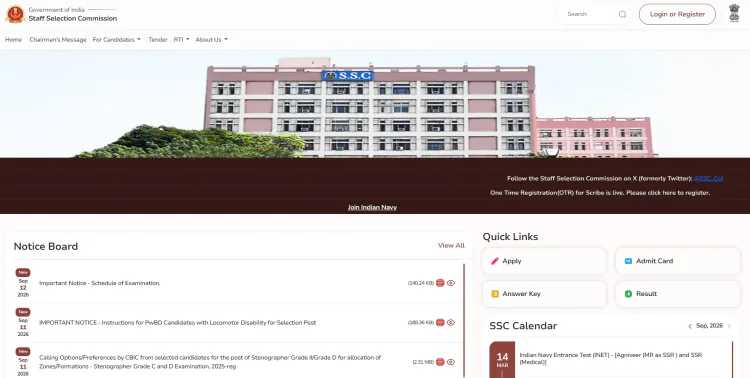This screenshot has height=378, width=750.
Task: Open Important Notice - Schedule of Examination
Action: [99, 283]
